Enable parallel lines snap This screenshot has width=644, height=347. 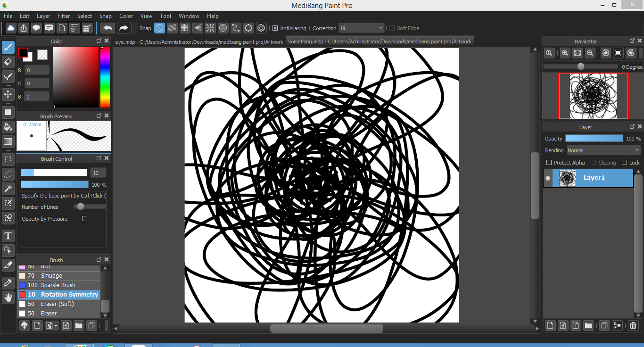(x=173, y=28)
